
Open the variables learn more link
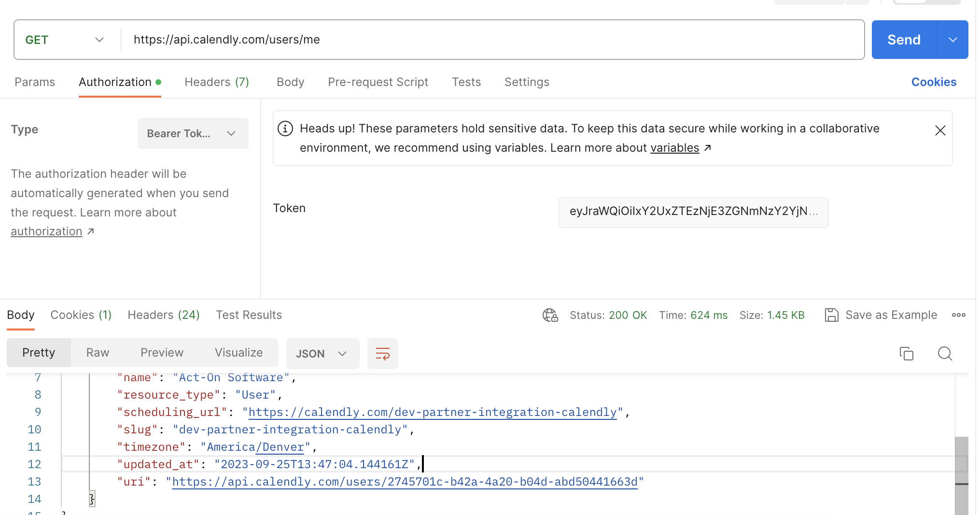[x=675, y=148]
